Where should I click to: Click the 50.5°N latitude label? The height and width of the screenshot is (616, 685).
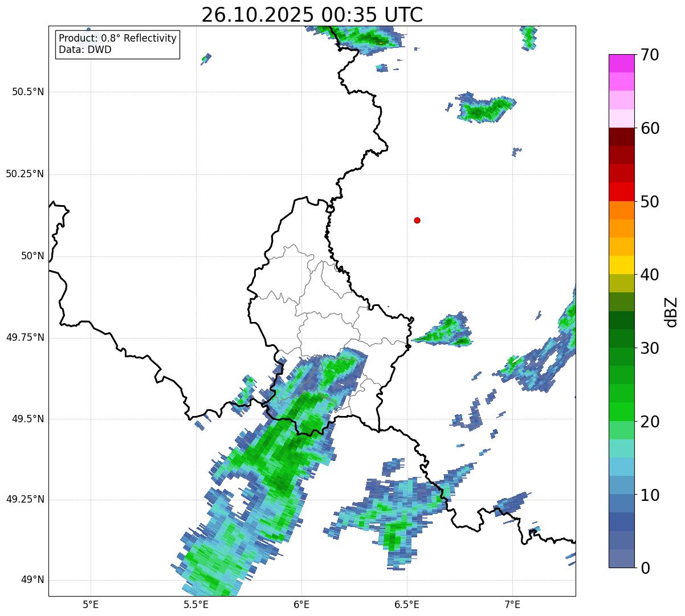coord(28,92)
